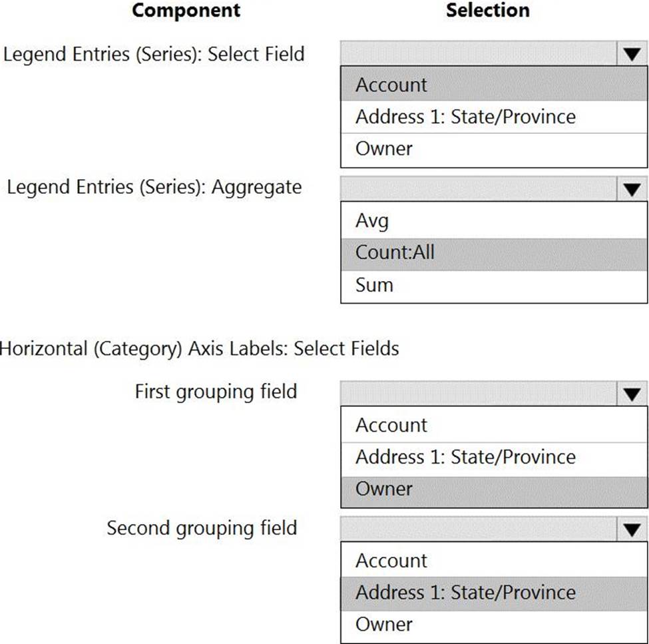This screenshot has width=649, height=644.
Task: Open the Legend Entries Select Field dropdown arrow
Action: [631, 55]
